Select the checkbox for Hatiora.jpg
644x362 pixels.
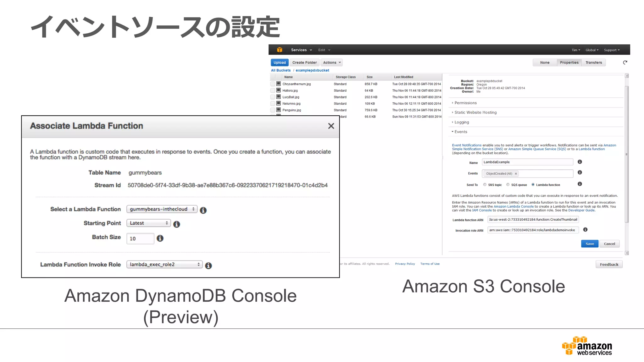point(273,90)
